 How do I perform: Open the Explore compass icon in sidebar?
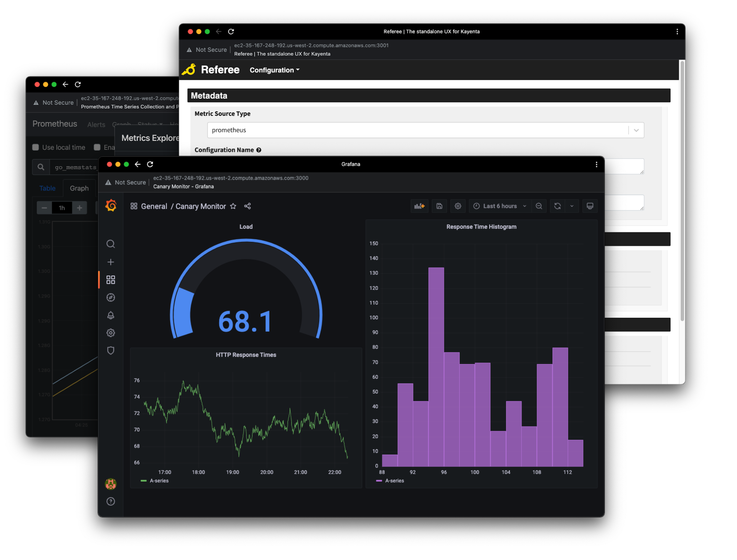110,297
